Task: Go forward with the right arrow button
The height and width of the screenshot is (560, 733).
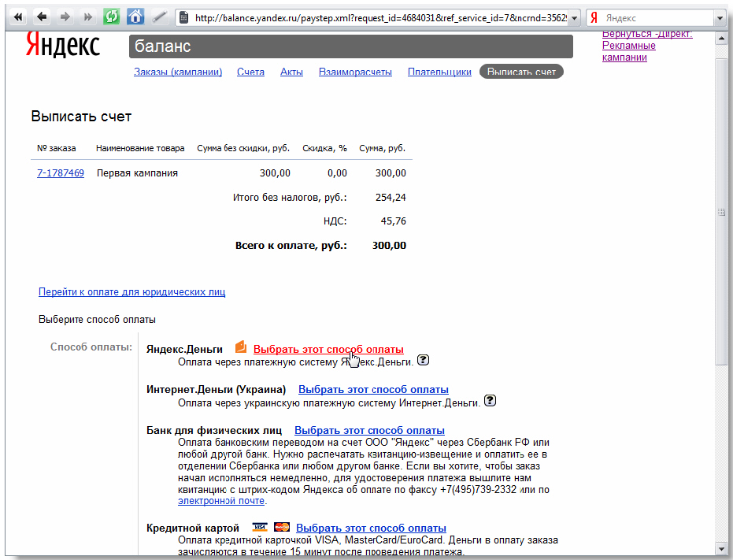Action: 65,17
